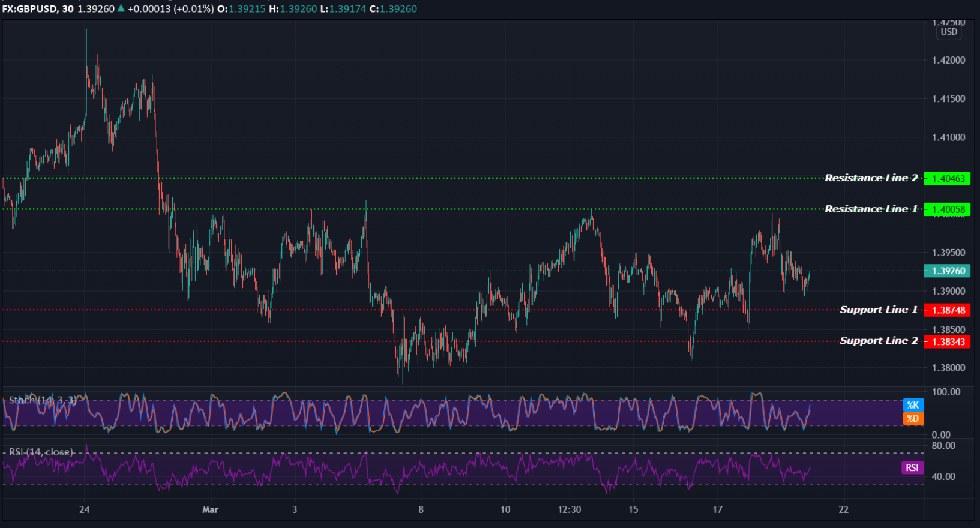Click the date label 8 on time axis
The width and height of the screenshot is (980, 528).
click(421, 509)
